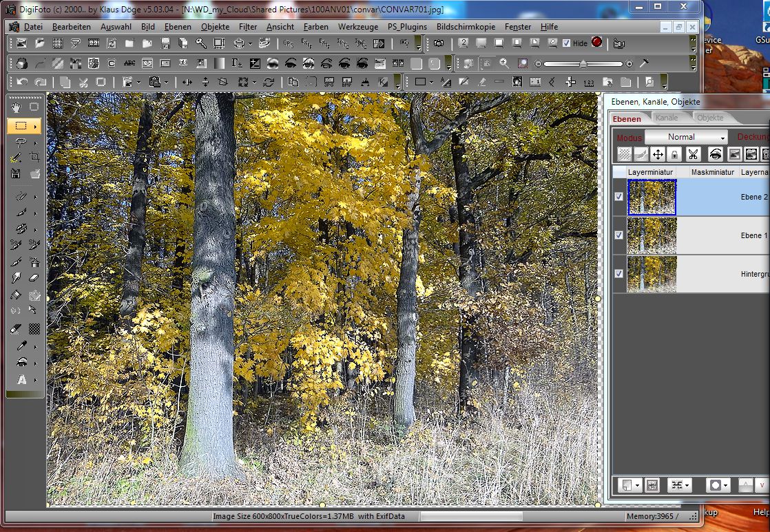
Task: Uncheck visibility of Ebene 2
Action: point(618,196)
